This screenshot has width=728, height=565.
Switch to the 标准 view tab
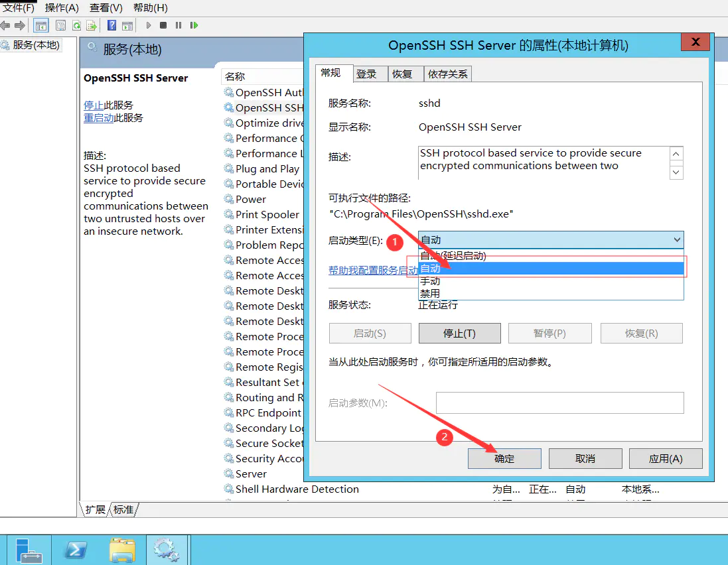(123, 510)
